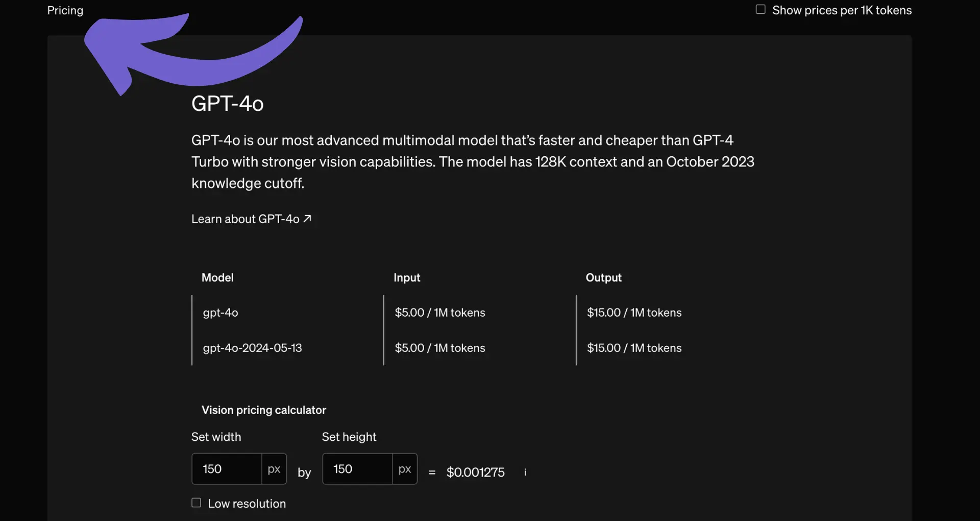Click the Set height input field
This screenshot has height=521, width=980.
357,469
